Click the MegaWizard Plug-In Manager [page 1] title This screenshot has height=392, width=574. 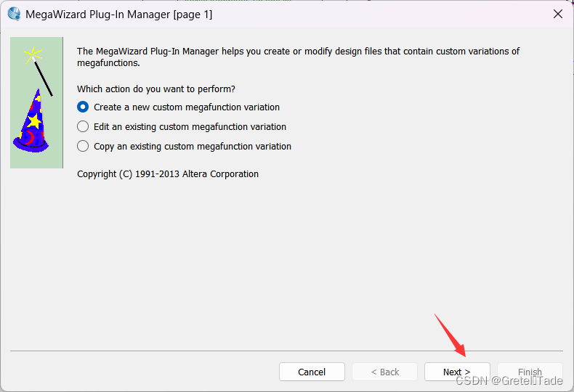tap(119, 15)
